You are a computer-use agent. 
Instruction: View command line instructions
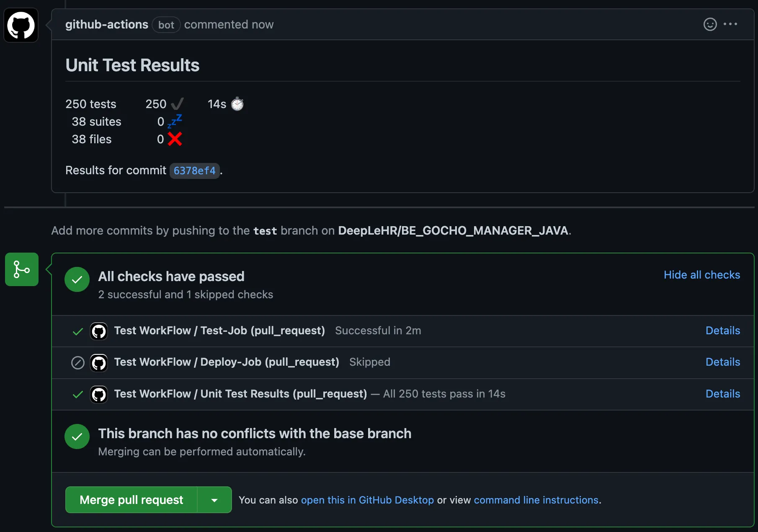click(536, 500)
